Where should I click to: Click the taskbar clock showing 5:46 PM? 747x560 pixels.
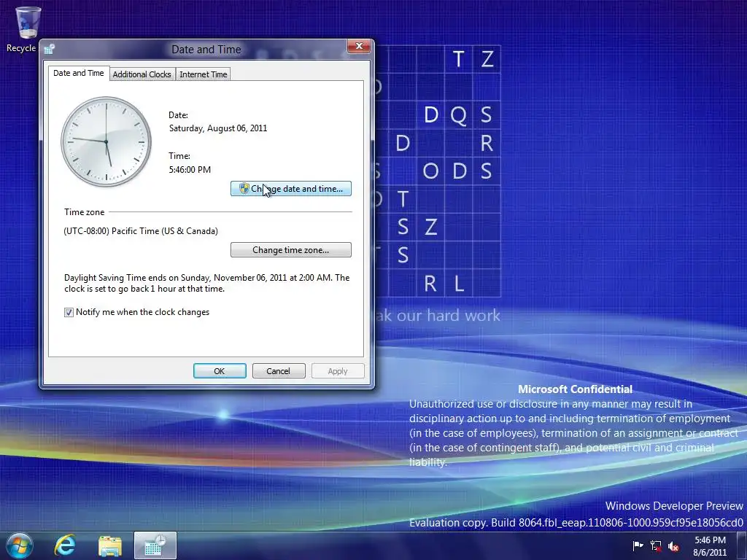(x=710, y=546)
